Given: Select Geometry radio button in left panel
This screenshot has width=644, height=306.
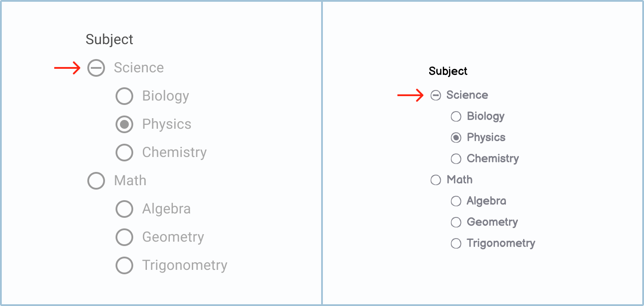Looking at the screenshot, I should 124,237.
